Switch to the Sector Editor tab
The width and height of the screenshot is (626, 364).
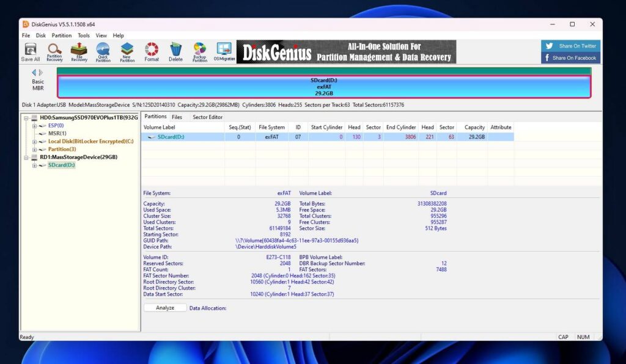(x=207, y=117)
